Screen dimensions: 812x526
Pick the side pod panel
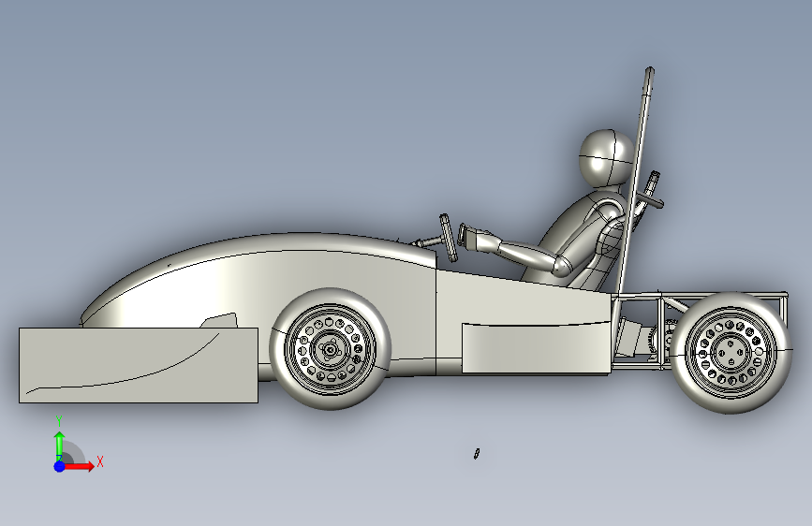point(536,348)
